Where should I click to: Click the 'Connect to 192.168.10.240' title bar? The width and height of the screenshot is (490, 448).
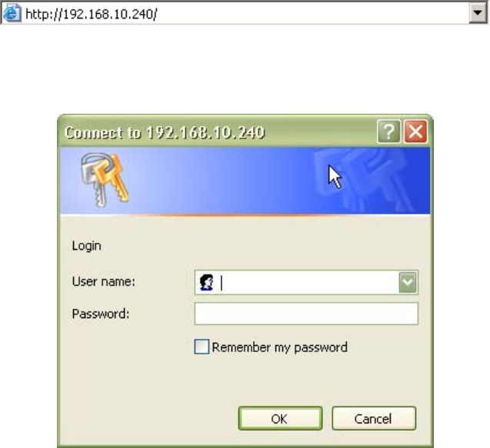coord(218,132)
